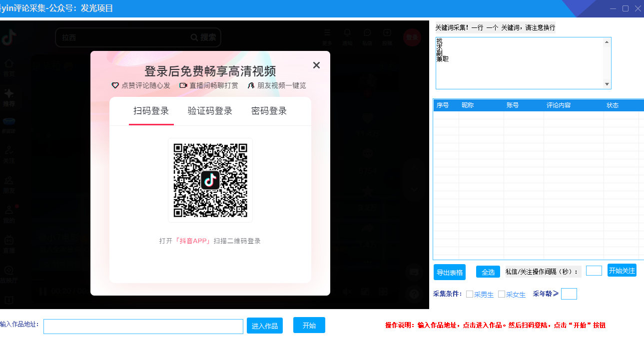Click the 开始关注 button
Screen dimensions: 644x355
point(622,270)
